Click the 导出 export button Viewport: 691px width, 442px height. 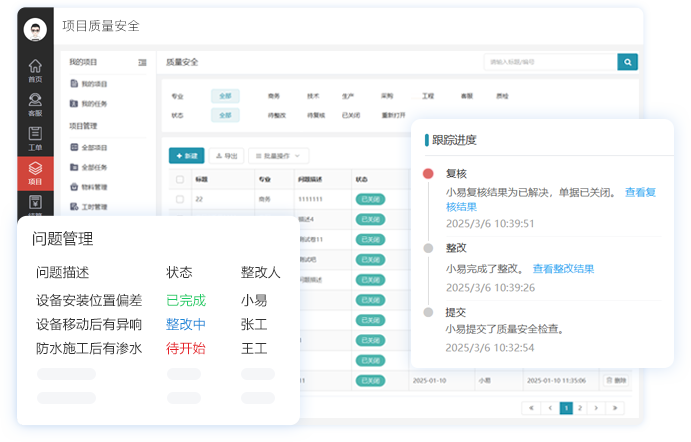227,156
